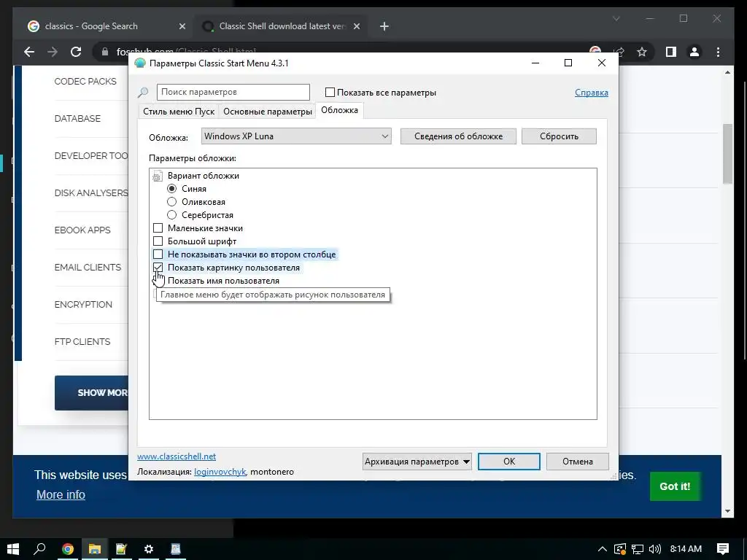Click the volume icon in system tray

click(655, 549)
